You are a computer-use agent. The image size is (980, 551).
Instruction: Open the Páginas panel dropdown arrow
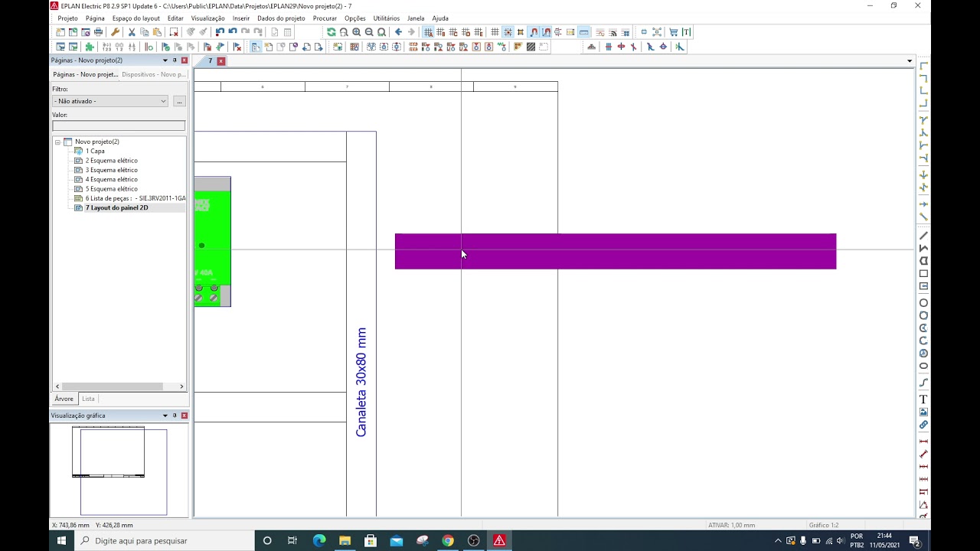click(x=165, y=60)
